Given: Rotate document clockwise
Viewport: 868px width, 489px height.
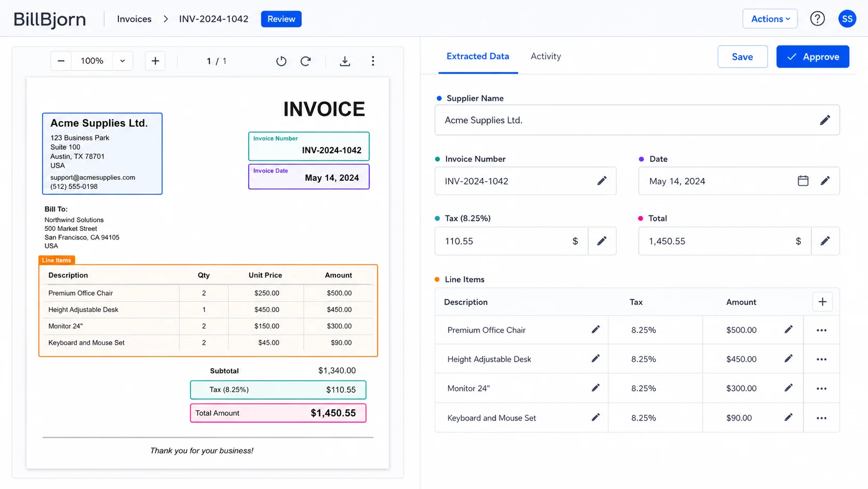Looking at the screenshot, I should tap(306, 61).
